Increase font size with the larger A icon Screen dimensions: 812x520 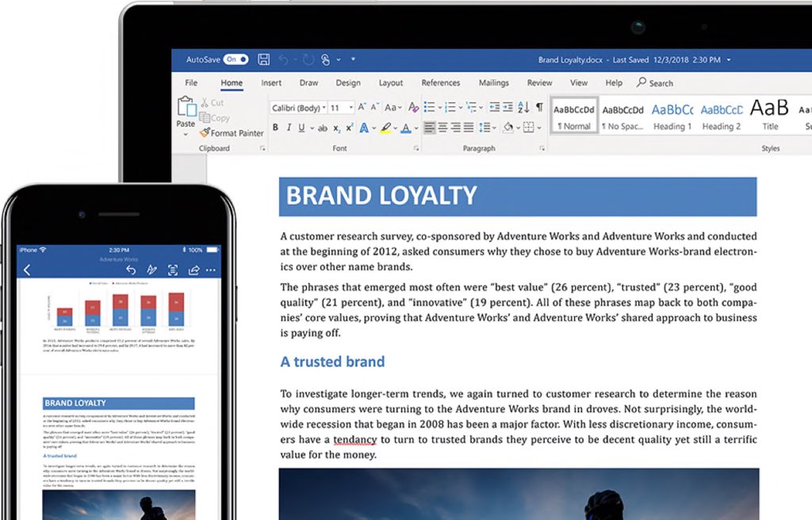362,107
